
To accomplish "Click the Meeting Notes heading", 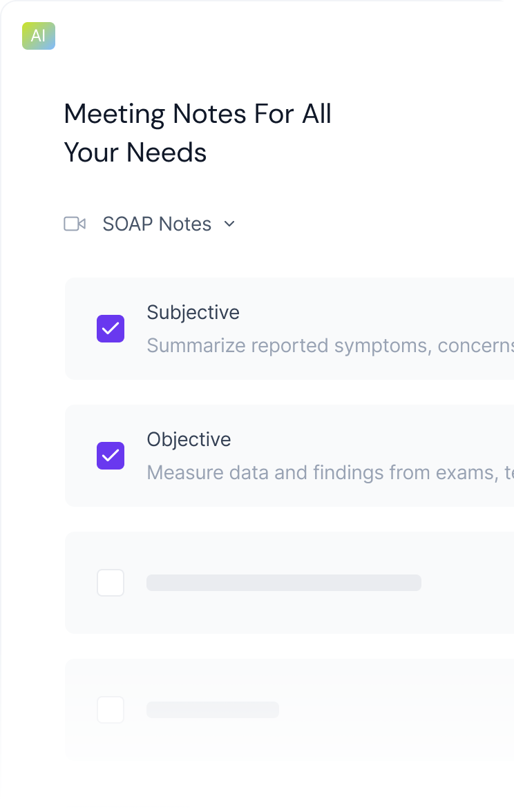I will pos(198,133).
